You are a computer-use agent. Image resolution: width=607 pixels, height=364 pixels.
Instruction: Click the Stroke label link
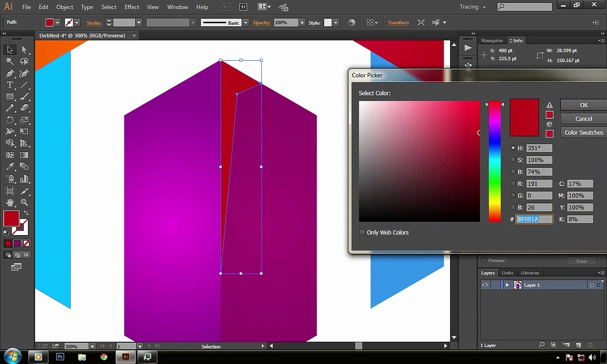pos(94,23)
